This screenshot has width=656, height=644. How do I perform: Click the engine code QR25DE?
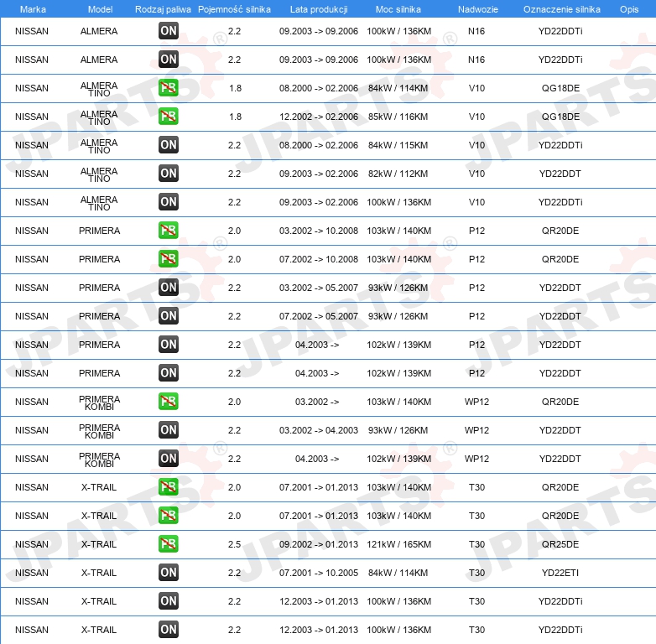coord(560,544)
